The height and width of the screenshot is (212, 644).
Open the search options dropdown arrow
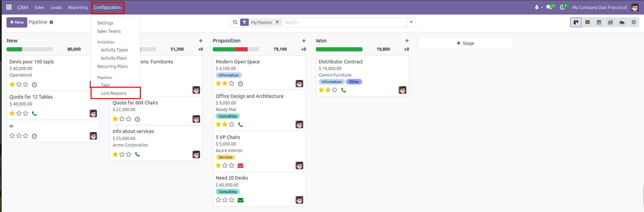click(411, 22)
